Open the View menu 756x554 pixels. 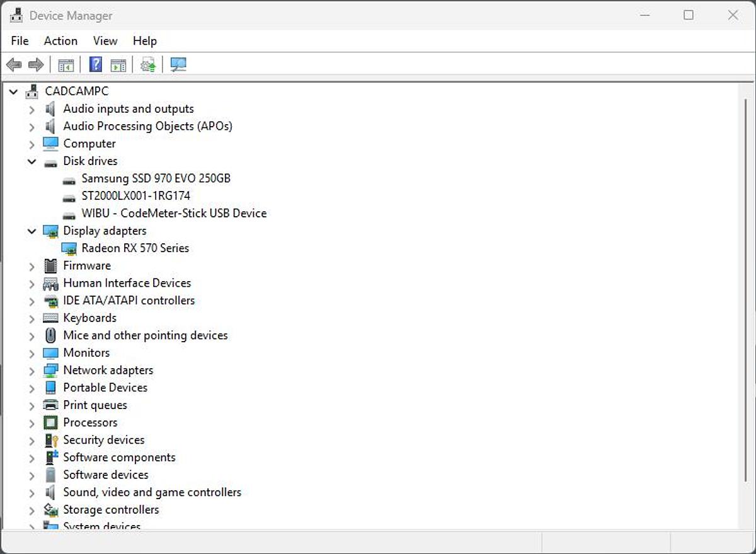(x=105, y=41)
